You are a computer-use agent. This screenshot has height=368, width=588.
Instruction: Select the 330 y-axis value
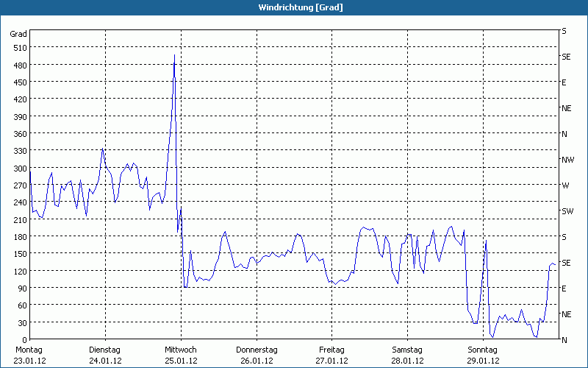[21, 151]
